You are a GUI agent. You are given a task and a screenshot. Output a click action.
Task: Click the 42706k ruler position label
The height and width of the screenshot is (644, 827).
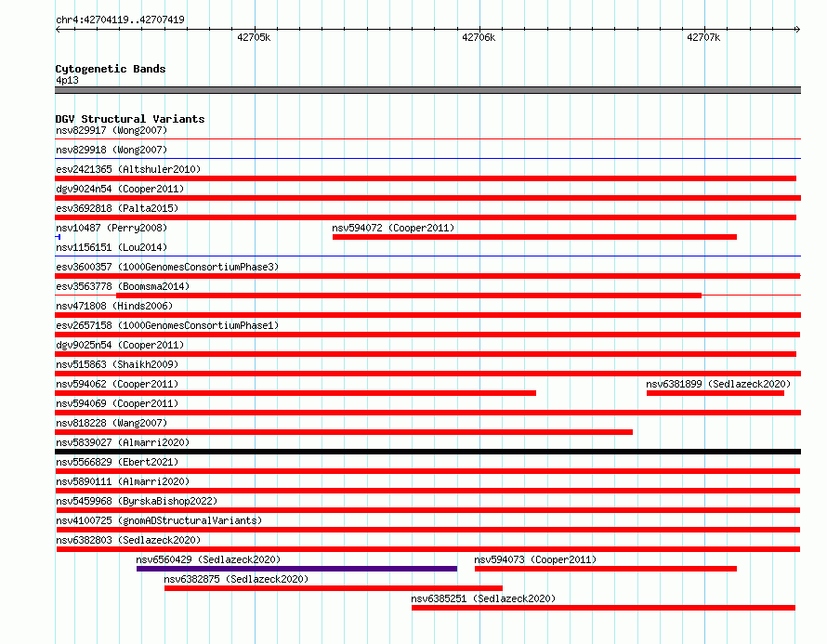pyautogui.click(x=479, y=37)
